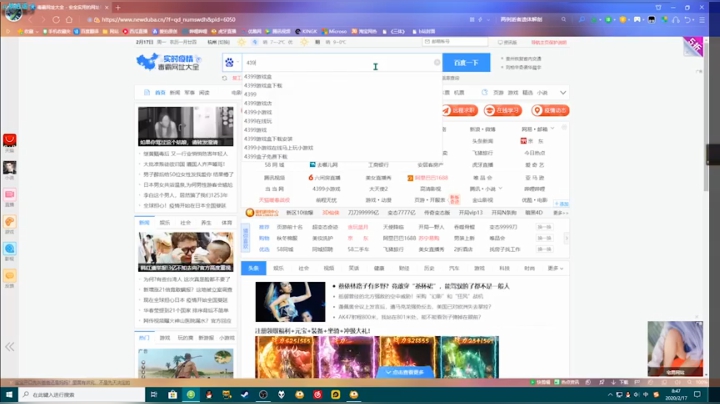Close the current browser tab
The height and width of the screenshot is (404, 720).
(x=107, y=7)
